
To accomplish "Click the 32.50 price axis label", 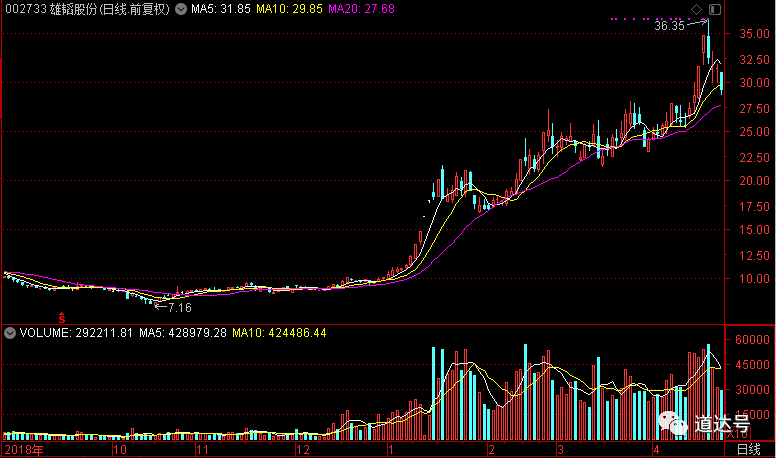I will point(754,59).
